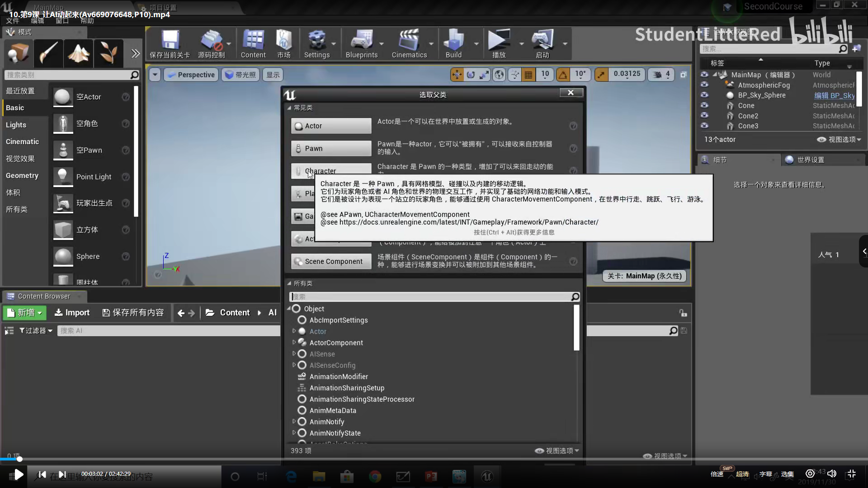868x488 pixels.
Task: Toggle scale snapping icon in viewport
Action: (x=601, y=75)
